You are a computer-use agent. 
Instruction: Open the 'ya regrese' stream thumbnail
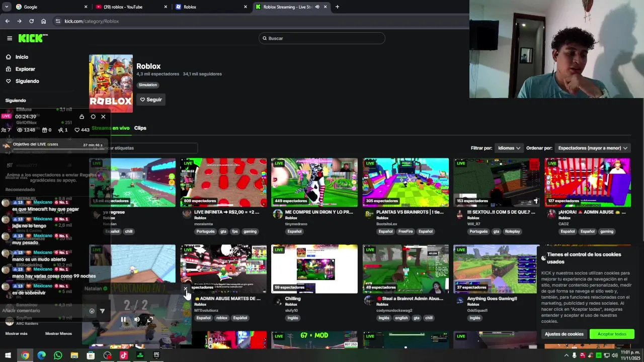click(132, 183)
